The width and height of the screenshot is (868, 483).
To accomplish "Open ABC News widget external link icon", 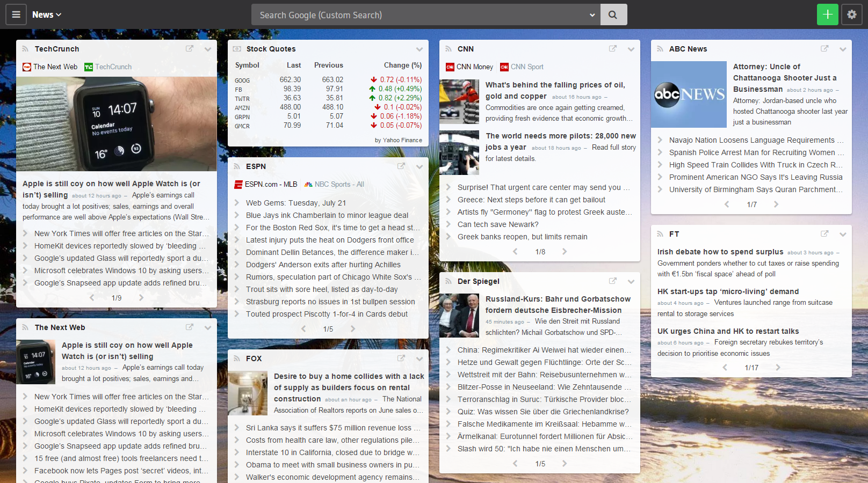I will tap(824, 49).
